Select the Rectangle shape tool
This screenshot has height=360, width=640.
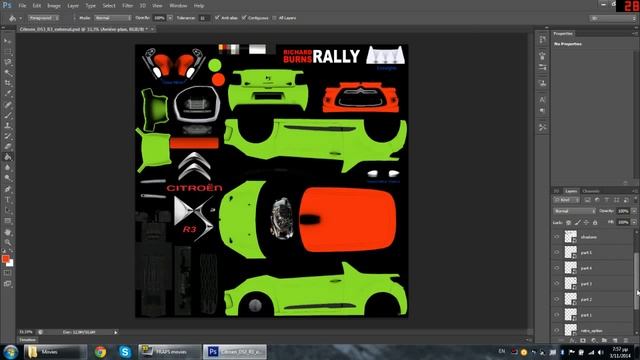[7, 221]
